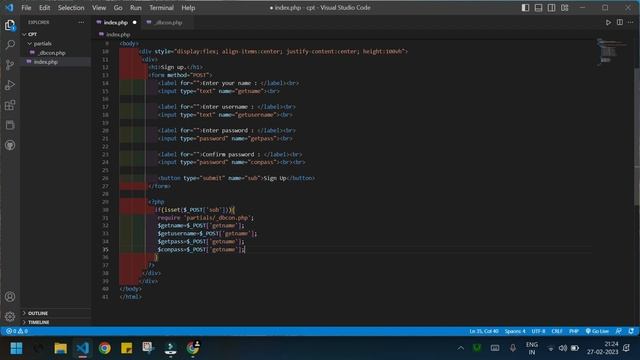Viewport: 640px width, 360px height.
Task: Expand the Timeline section
Action: click(x=55, y=322)
